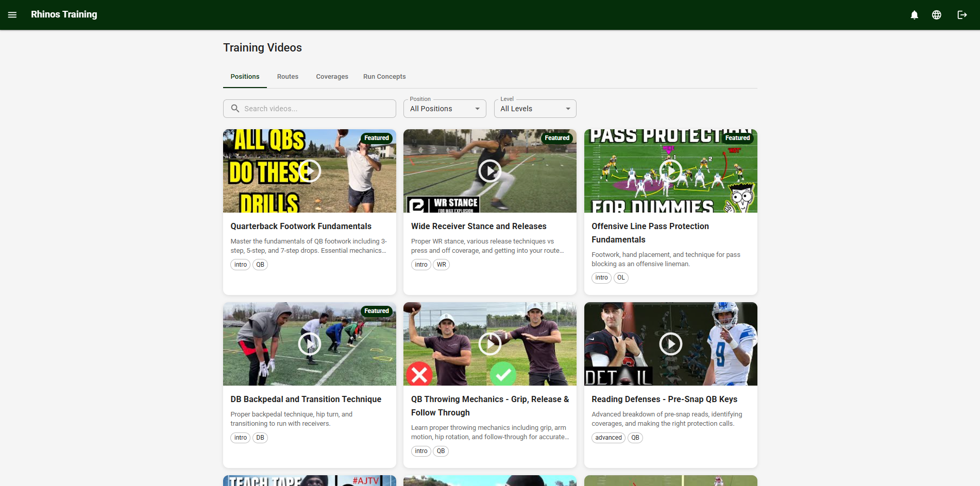Click the logout icon
This screenshot has height=486, width=980.
962,15
